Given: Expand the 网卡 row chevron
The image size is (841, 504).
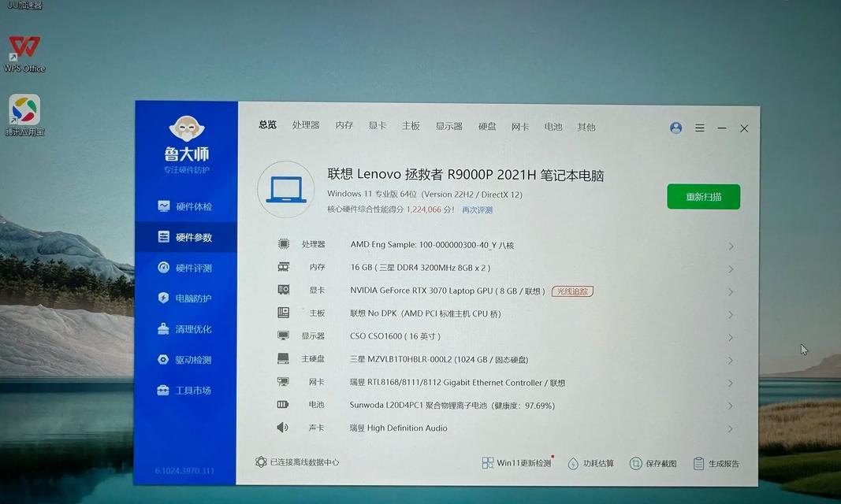Looking at the screenshot, I should [731, 384].
